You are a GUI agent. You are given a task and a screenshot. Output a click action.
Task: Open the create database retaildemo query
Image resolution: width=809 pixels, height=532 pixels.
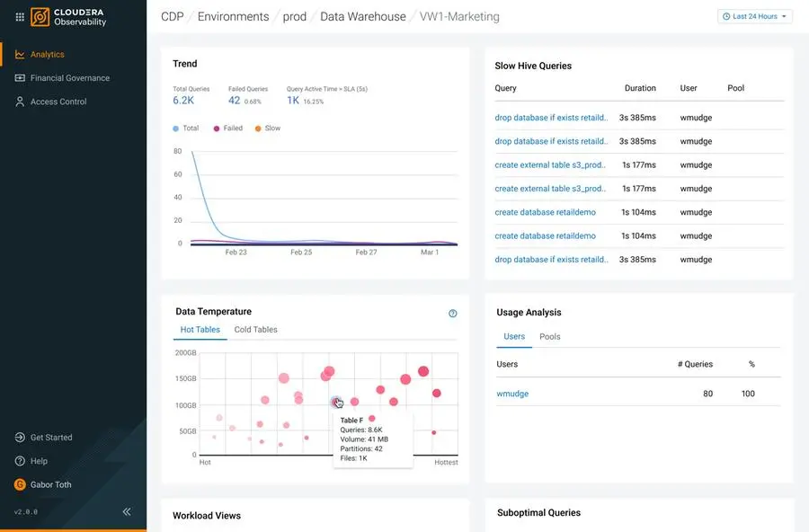(545, 212)
